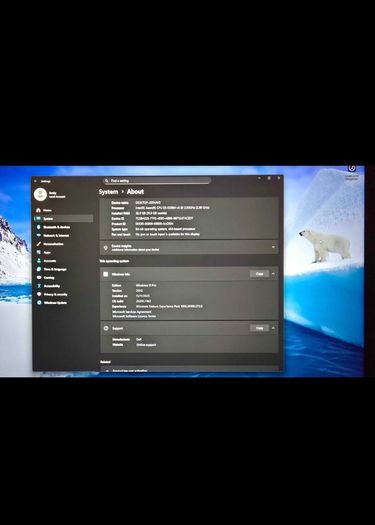Screen dimensions: 375x525
Task: Click the Device insights lightbulb icon
Action: click(106, 248)
